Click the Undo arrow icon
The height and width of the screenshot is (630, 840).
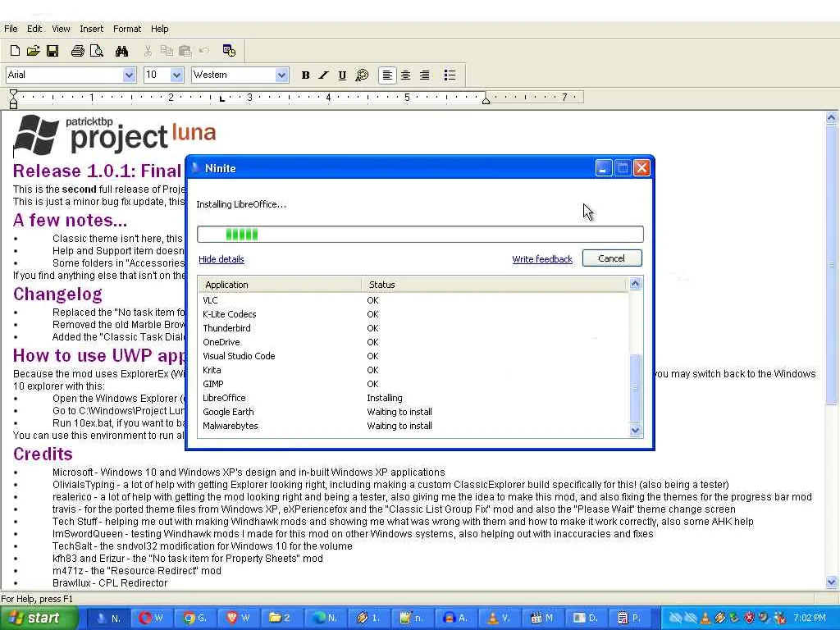point(204,51)
